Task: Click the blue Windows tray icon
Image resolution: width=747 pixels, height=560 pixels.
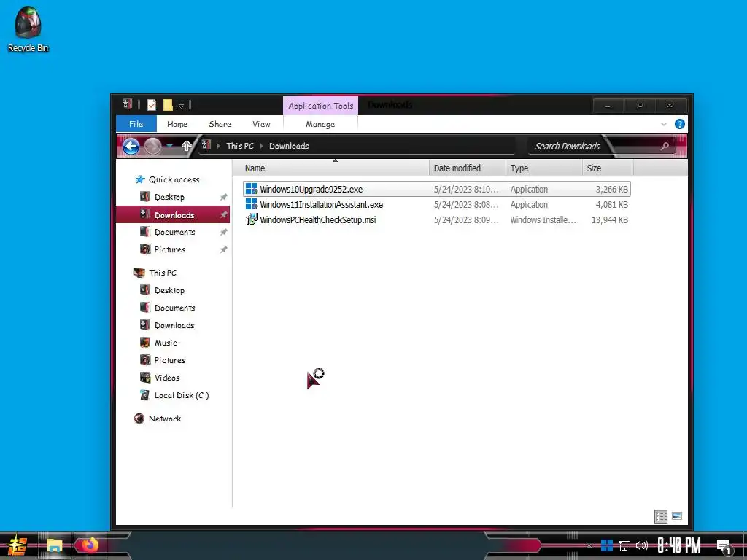Action: pos(607,545)
